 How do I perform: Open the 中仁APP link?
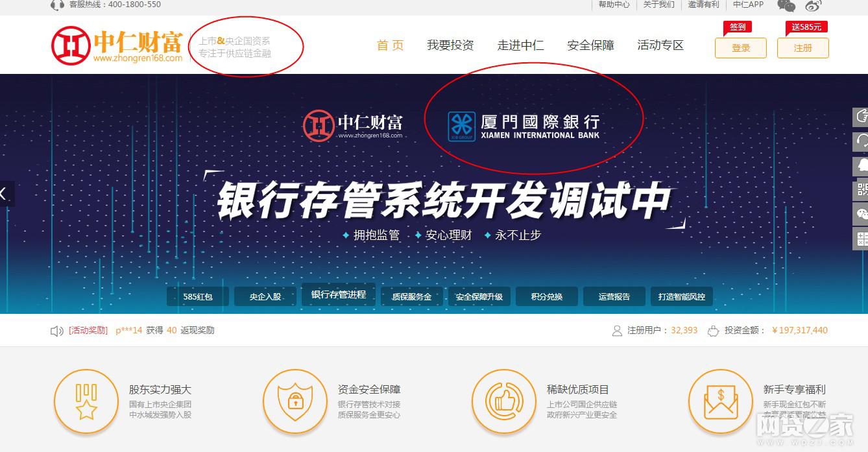[x=749, y=5]
